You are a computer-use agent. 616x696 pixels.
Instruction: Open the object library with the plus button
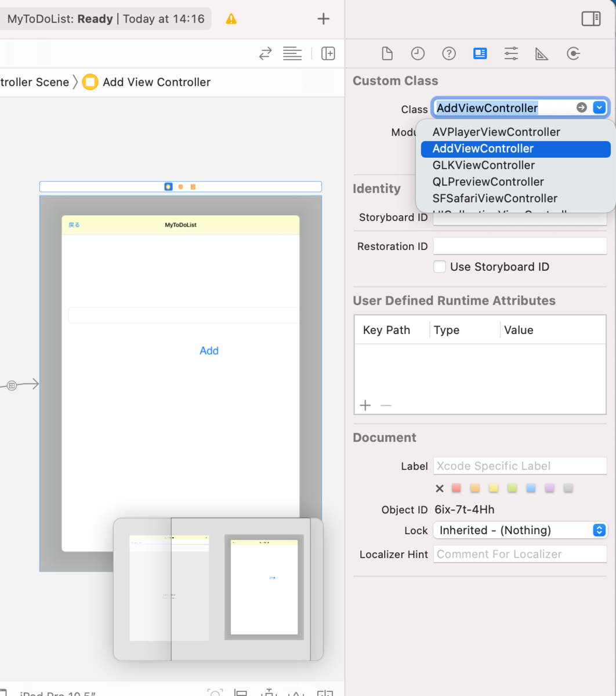(323, 19)
